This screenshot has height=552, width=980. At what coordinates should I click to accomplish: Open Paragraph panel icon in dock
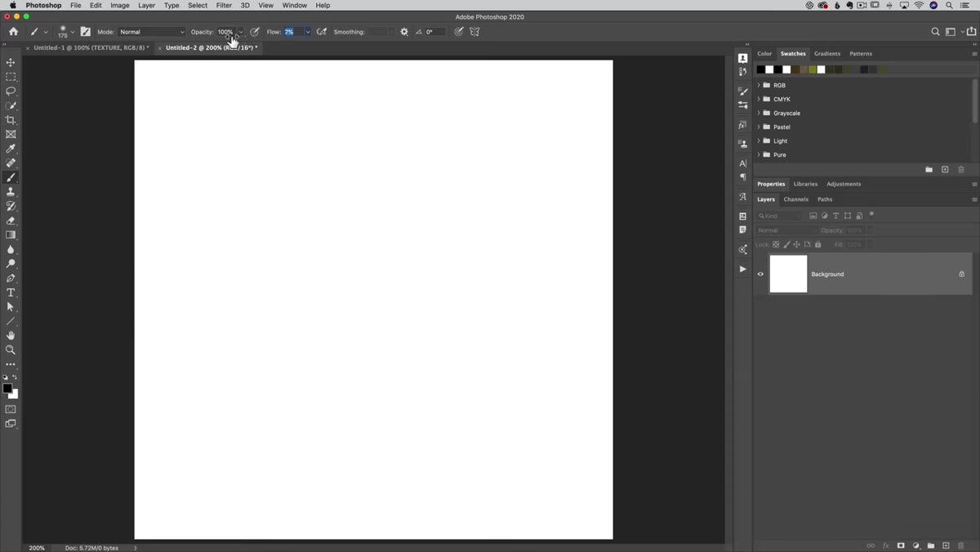pos(742,177)
